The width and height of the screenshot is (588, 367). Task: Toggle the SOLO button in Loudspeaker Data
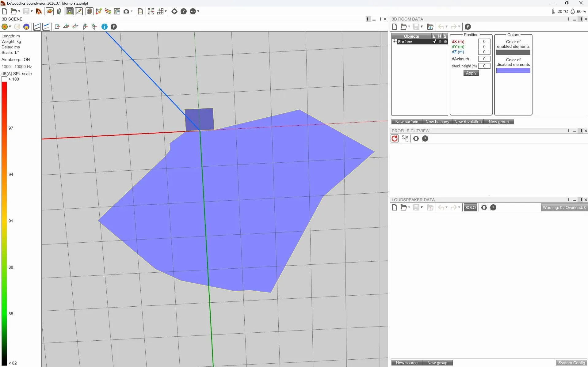pos(470,207)
